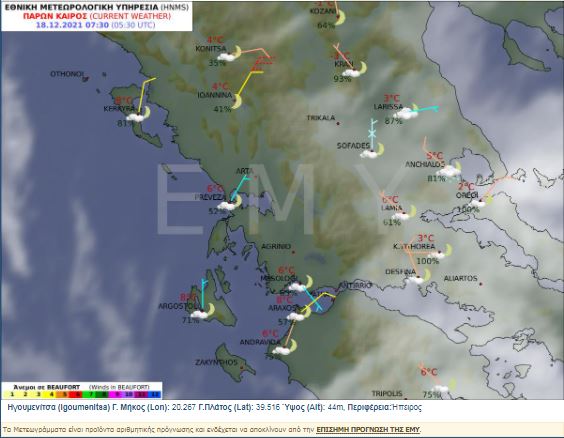Click the Larissa 3°C temperature
The image size is (564, 438).
pyautogui.click(x=392, y=98)
